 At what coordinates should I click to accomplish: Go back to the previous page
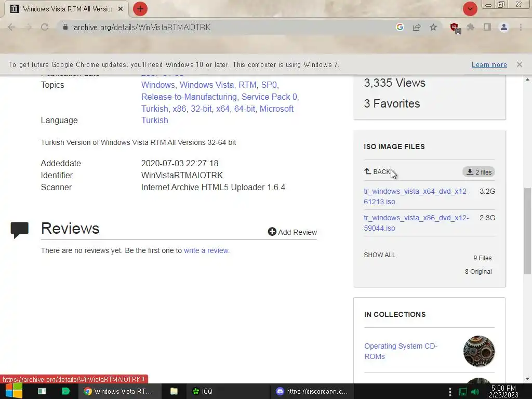pos(11,27)
